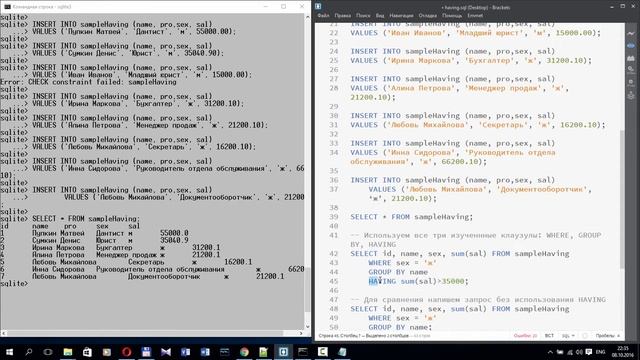Click the battery icon in system tray
640x360 pixels.
pos(560,352)
